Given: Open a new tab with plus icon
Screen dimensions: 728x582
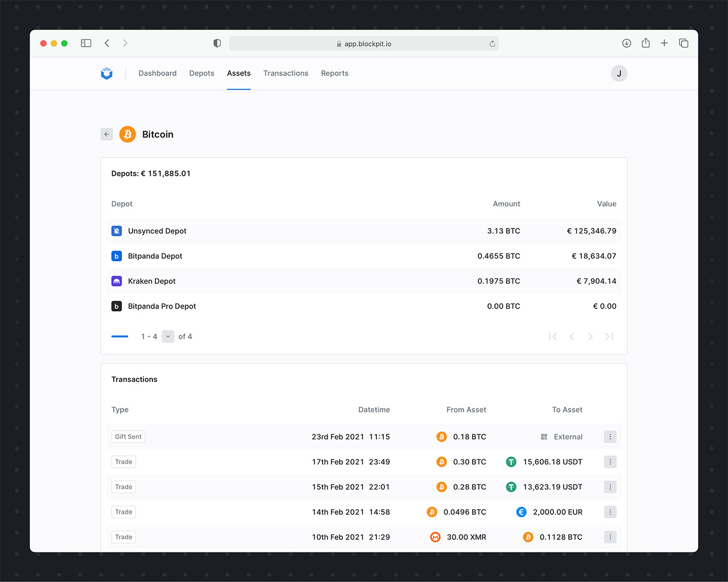Looking at the screenshot, I should (664, 43).
